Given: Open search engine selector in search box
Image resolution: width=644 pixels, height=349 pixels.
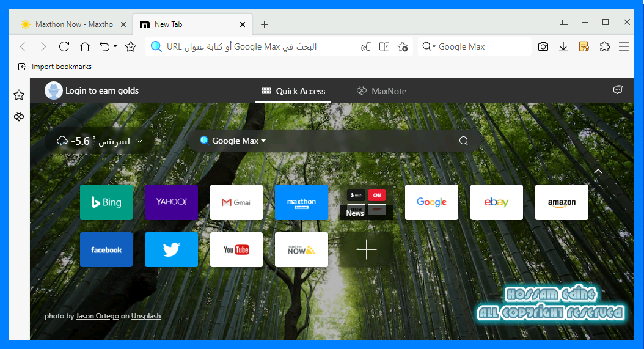Looking at the screenshot, I should tap(429, 46).
